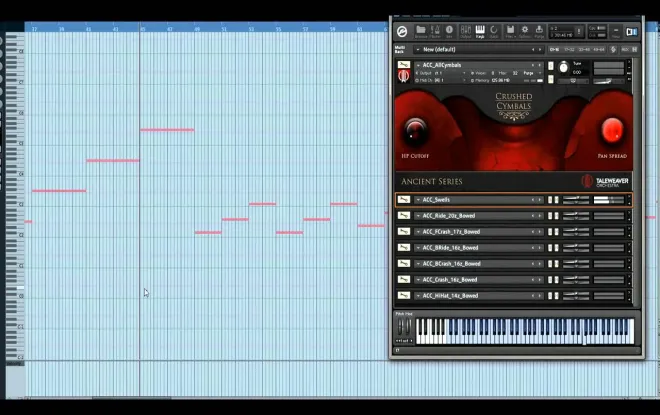Screen dimensions: 660x415
Task: Click the rack minimize icon beside AUX
Action: point(634,50)
